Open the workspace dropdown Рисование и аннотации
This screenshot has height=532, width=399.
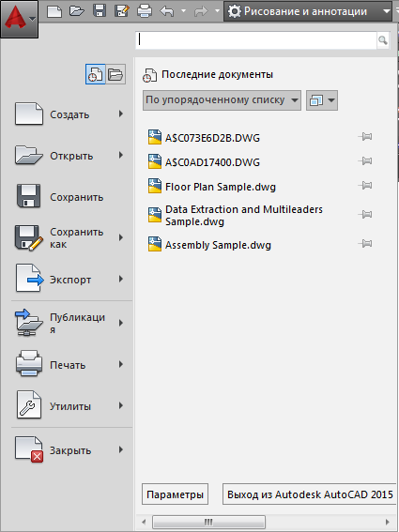point(308,11)
